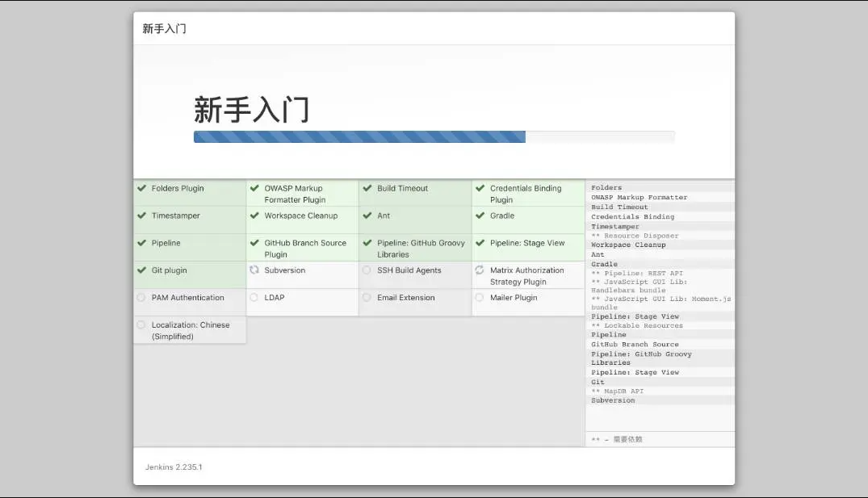Select the Localization: Chinese (Simplified) plugin cell
Screen dimensions: 868x498
190,330
